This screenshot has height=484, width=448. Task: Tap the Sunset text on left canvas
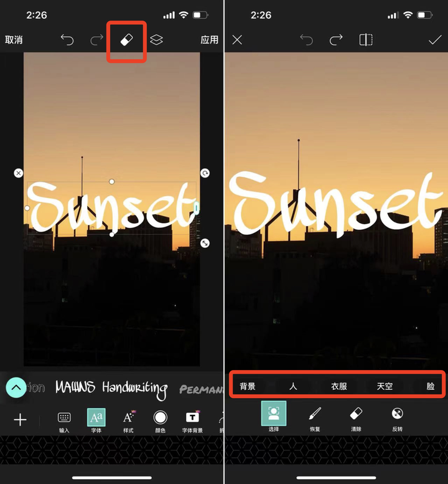click(111, 209)
